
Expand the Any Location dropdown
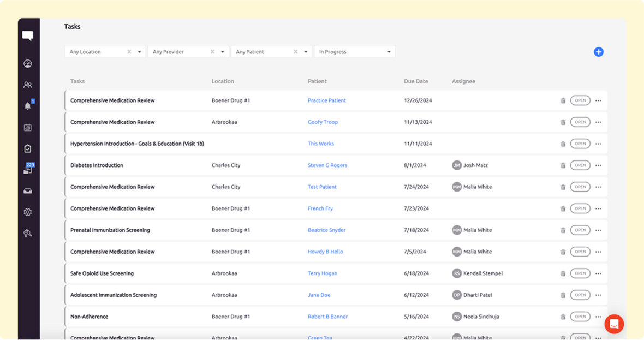[x=140, y=52]
